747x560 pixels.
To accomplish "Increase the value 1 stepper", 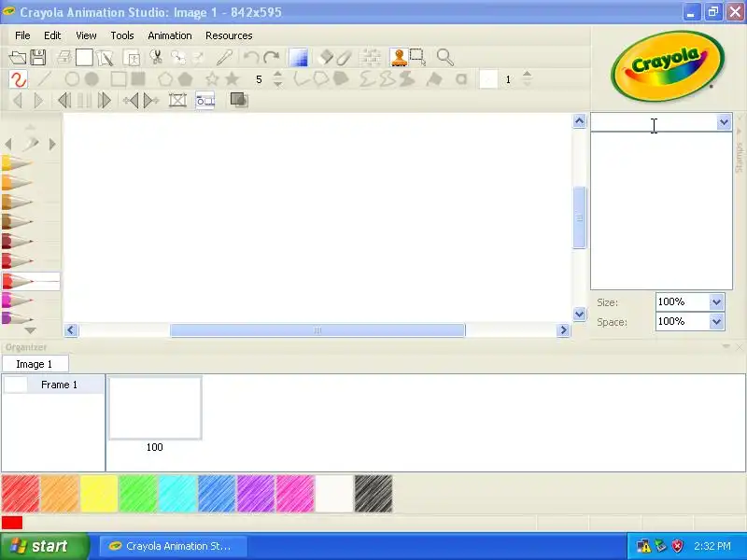I will pos(527,75).
